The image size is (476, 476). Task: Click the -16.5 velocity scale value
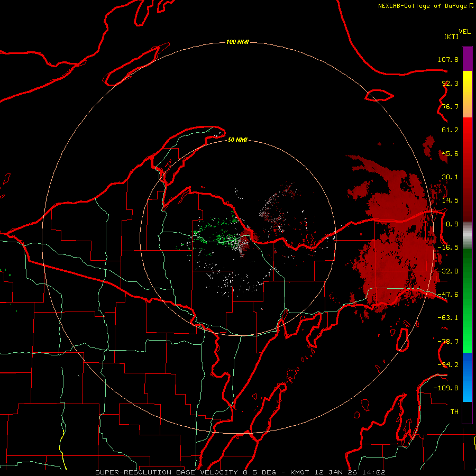click(x=448, y=248)
